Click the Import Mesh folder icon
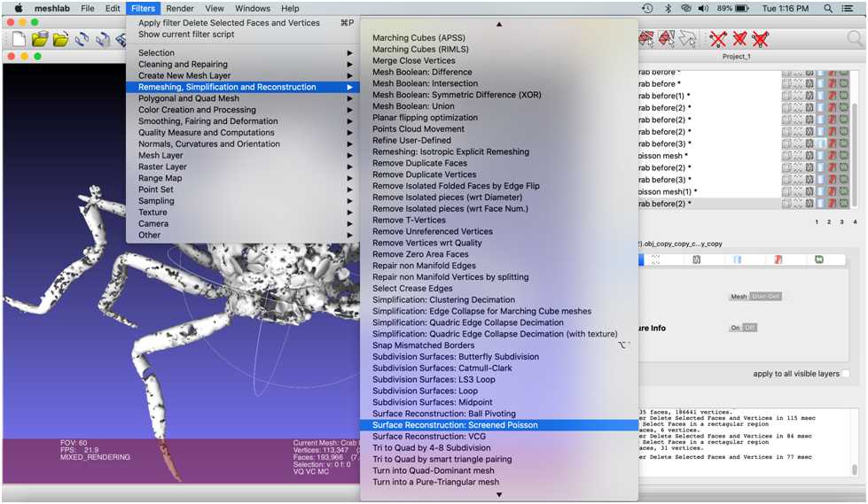 61,39
